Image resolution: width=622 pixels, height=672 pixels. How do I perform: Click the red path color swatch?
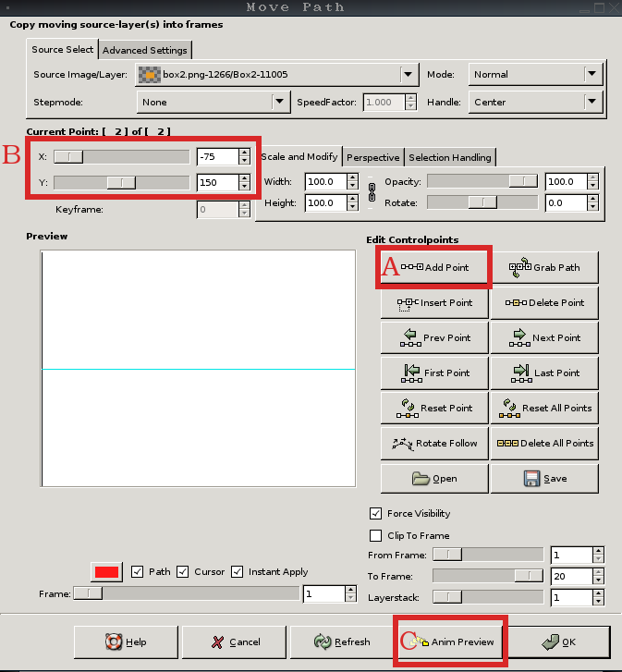[106, 572]
